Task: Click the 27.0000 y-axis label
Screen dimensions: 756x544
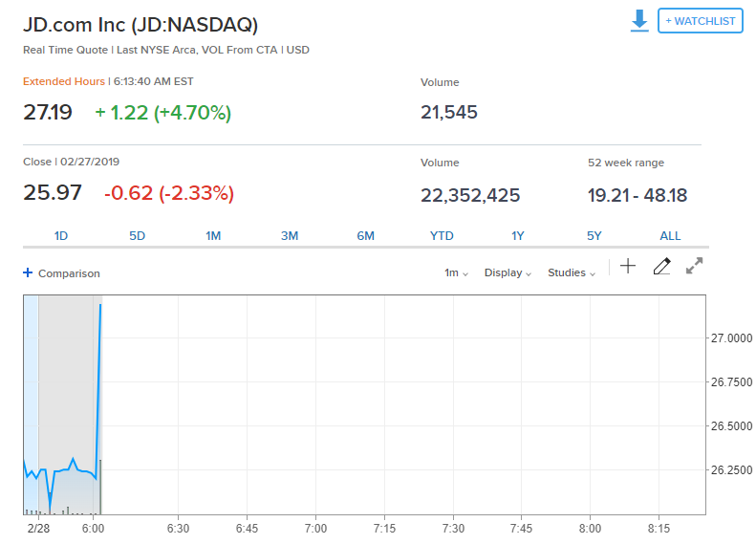Action: [731, 338]
